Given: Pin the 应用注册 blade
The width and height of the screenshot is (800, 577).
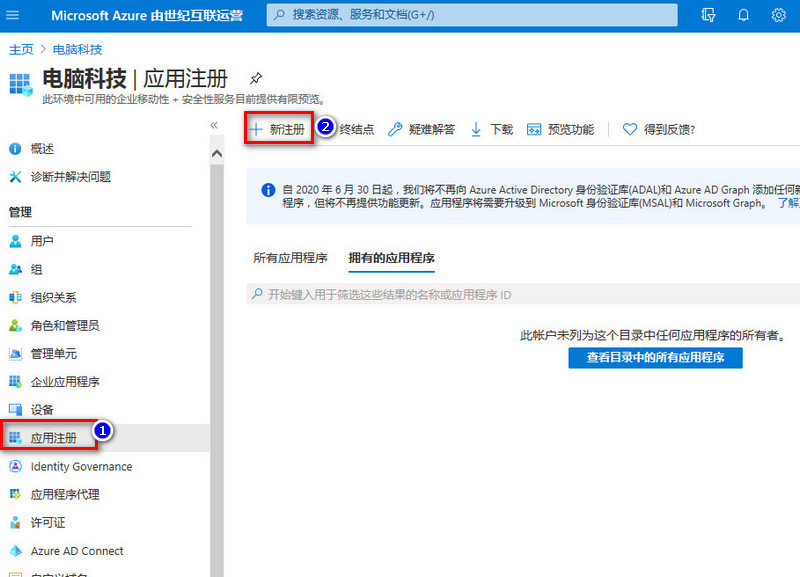Looking at the screenshot, I should point(256,78).
